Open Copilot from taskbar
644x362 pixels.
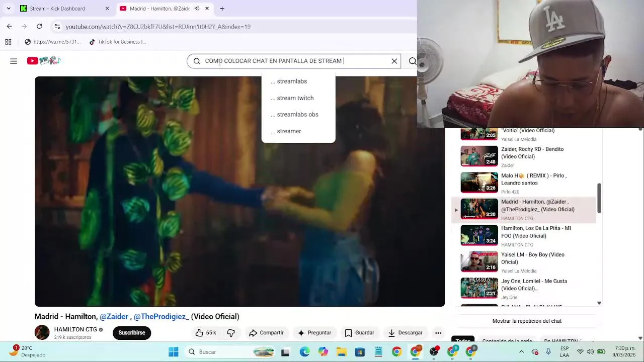(323, 352)
